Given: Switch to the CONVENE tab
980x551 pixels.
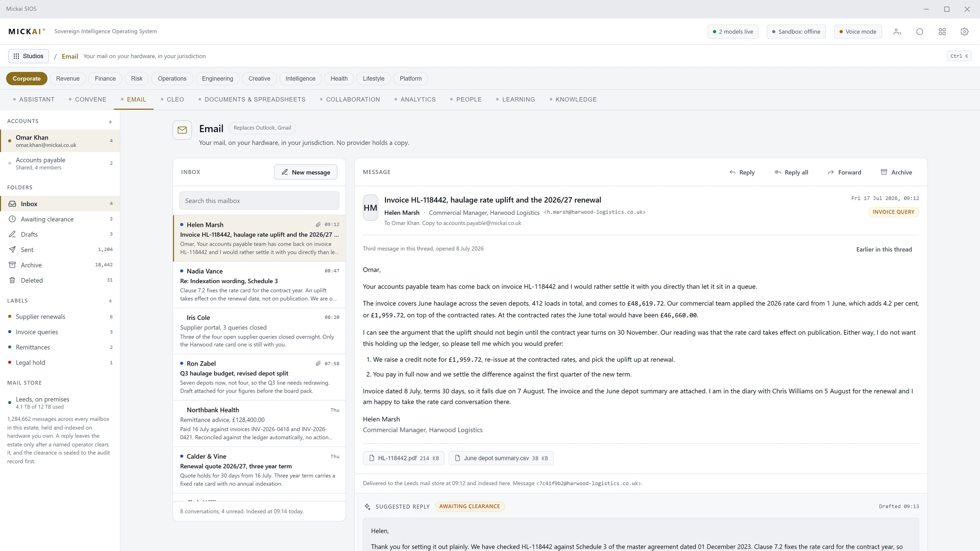Looking at the screenshot, I should [x=87, y=99].
